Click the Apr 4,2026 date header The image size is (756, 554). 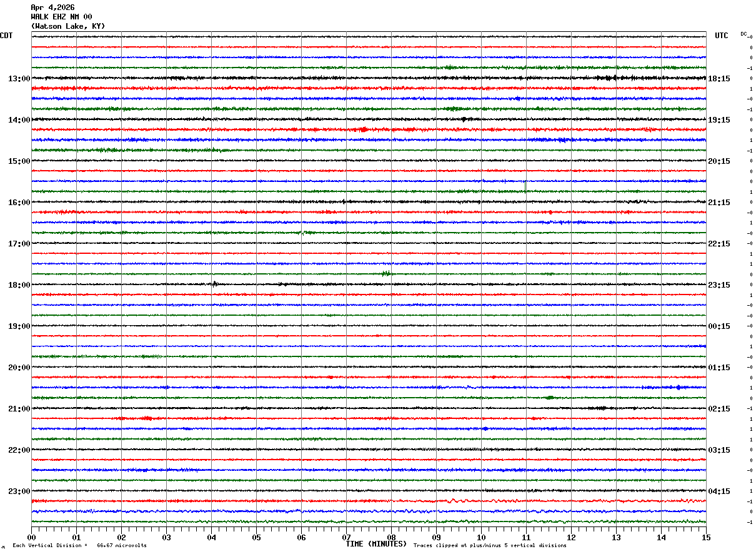[52, 8]
